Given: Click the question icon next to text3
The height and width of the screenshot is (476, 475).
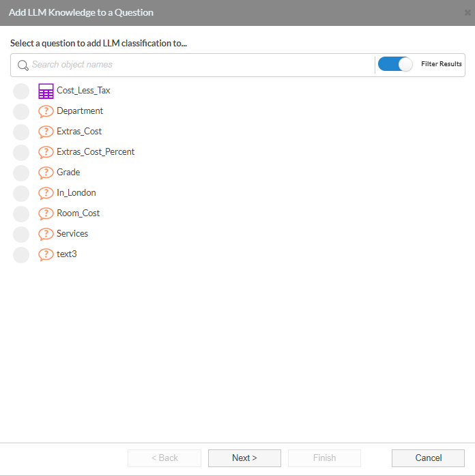Looking at the screenshot, I should tap(46, 254).
